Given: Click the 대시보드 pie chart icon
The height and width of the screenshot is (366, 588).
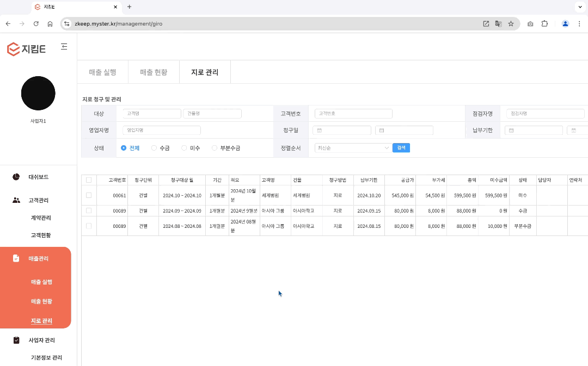Looking at the screenshot, I should (16, 177).
